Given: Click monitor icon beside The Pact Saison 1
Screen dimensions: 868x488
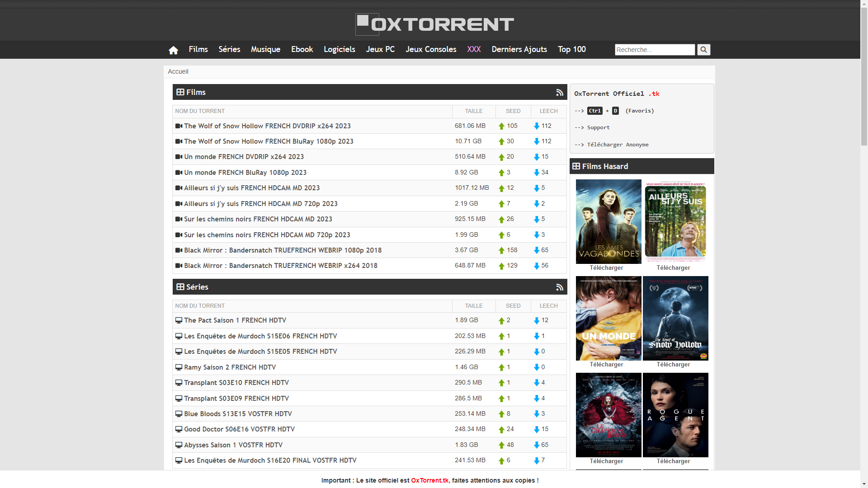Looking at the screenshot, I should 179,320.
